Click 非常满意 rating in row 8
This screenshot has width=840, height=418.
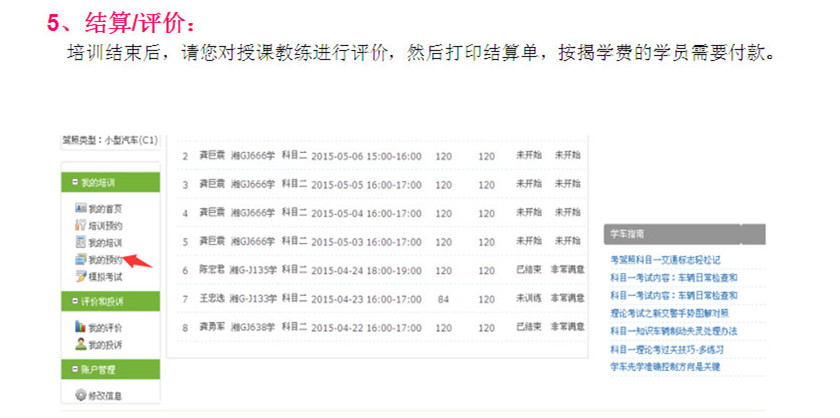click(567, 327)
